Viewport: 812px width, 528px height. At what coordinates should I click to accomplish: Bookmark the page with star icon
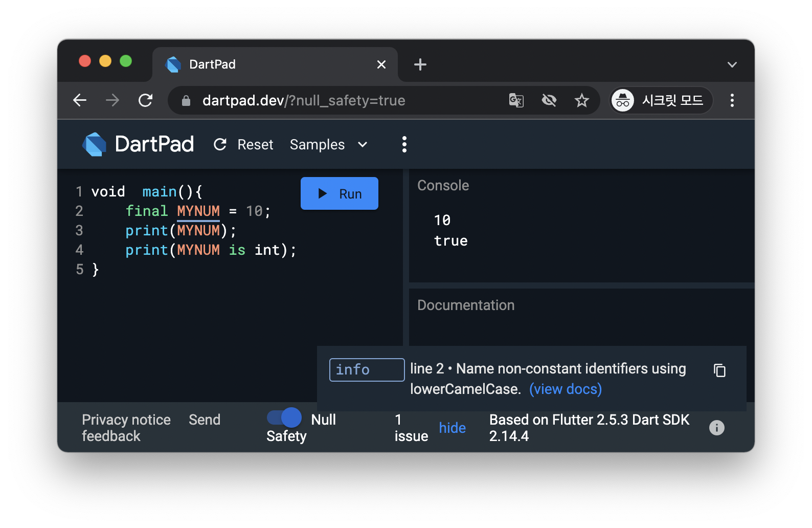[582, 100]
